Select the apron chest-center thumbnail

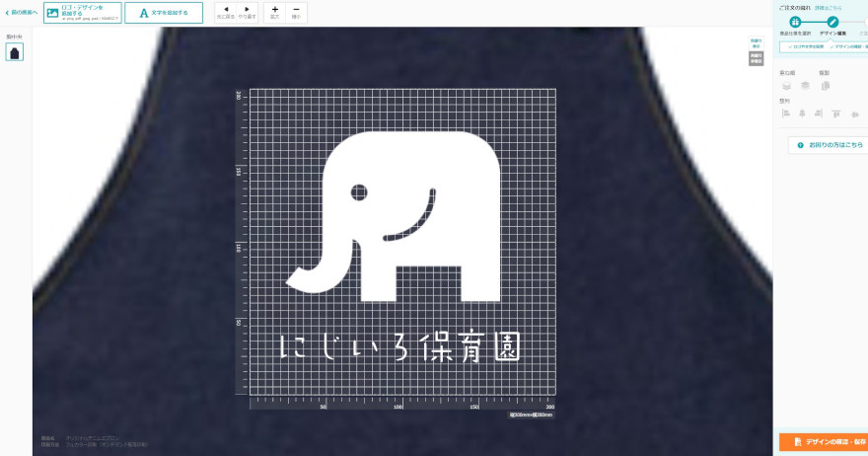[x=15, y=52]
